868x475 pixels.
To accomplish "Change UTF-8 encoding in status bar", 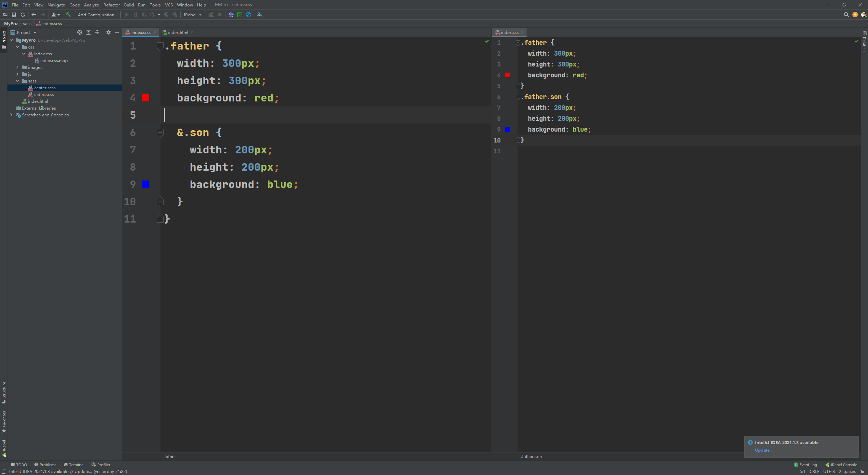I will click(829, 472).
